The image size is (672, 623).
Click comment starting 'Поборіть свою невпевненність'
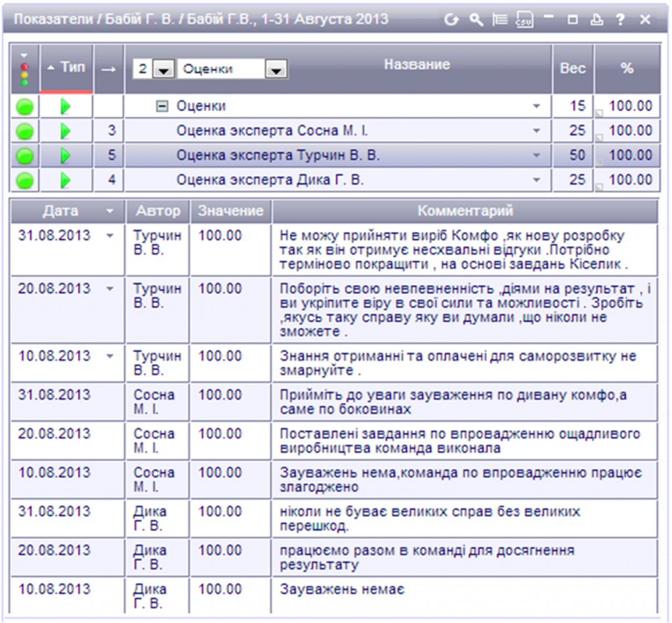(465, 310)
